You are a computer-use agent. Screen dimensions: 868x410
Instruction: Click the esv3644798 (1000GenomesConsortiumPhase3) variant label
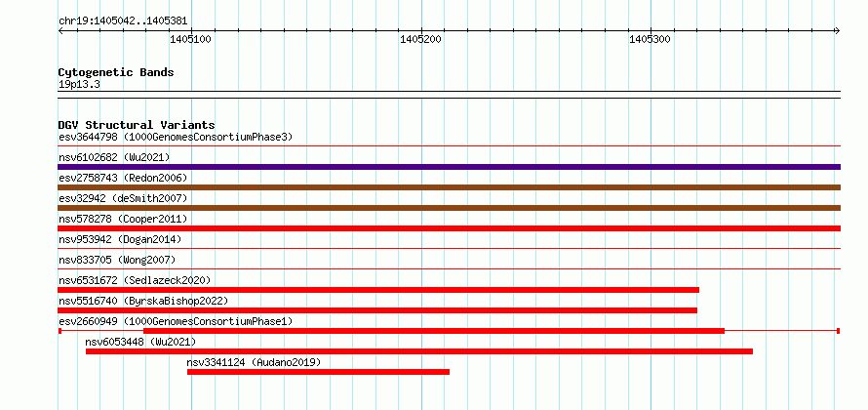point(176,137)
